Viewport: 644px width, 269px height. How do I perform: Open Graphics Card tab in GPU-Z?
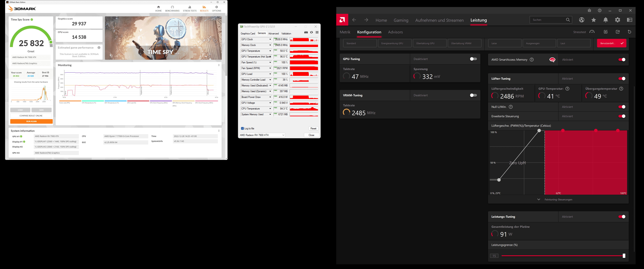click(x=247, y=33)
